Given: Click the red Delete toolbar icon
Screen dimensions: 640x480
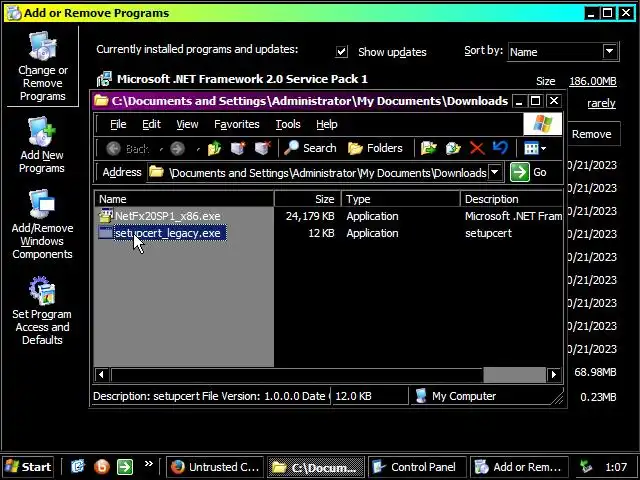Looking at the screenshot, I should pyautogui.click(x=477, y=149).
